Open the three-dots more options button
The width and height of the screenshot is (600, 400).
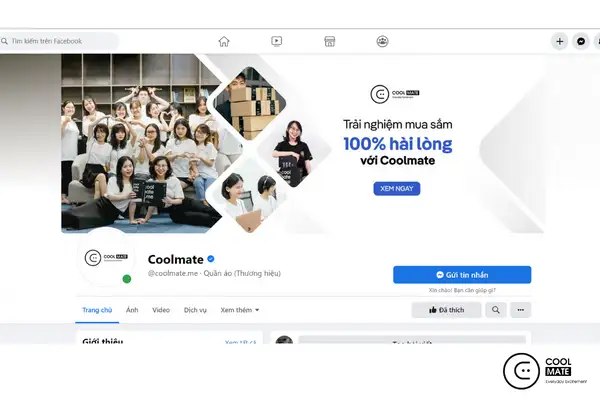pyautogui.click(x=520, y=310)
